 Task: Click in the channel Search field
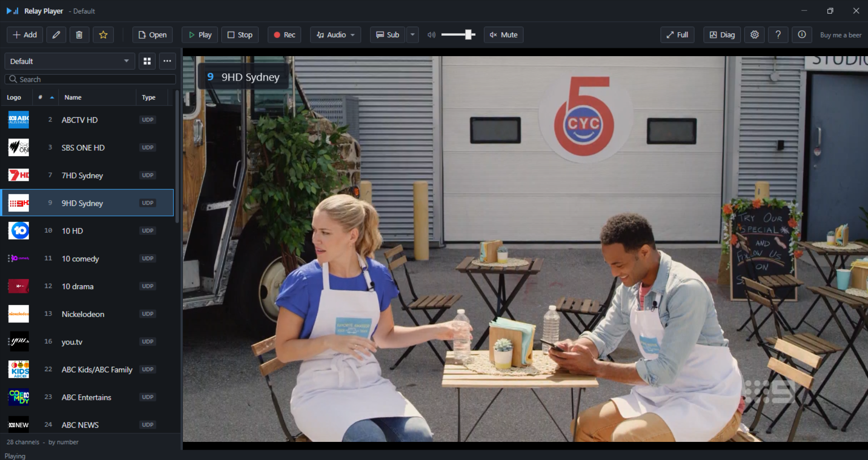click(90, 79)
